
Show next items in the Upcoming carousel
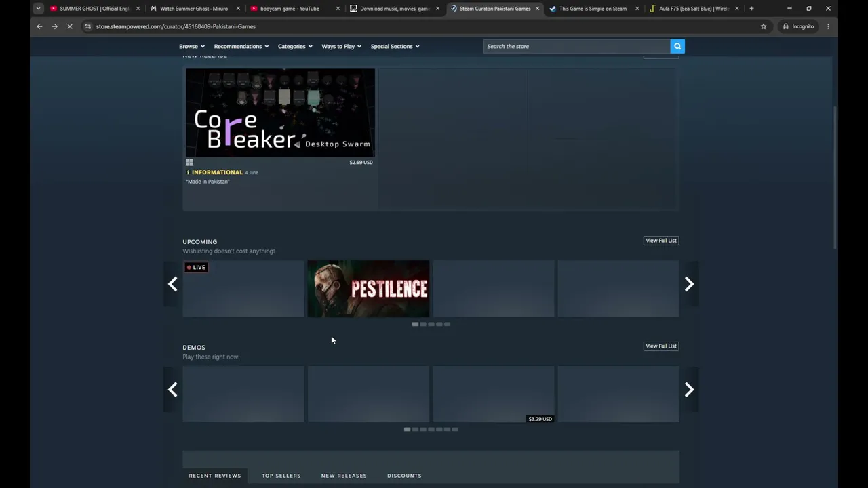pyautogui.click(x=689, y=284)
